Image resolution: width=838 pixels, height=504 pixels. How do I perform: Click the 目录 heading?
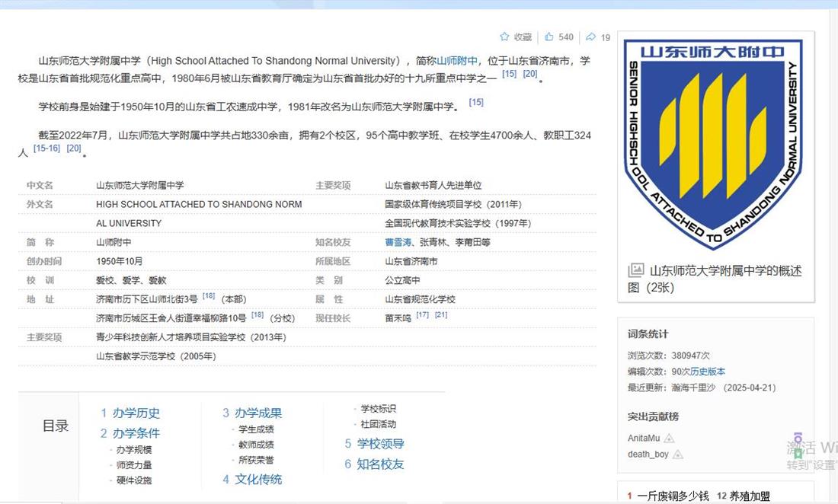(x=56, y=426)
